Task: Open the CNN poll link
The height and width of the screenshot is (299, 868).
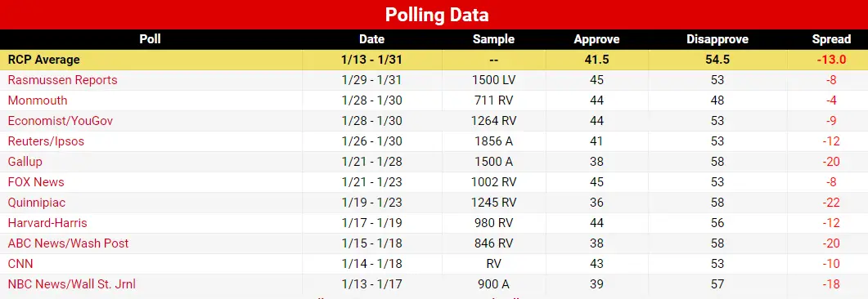Action: 20,264
